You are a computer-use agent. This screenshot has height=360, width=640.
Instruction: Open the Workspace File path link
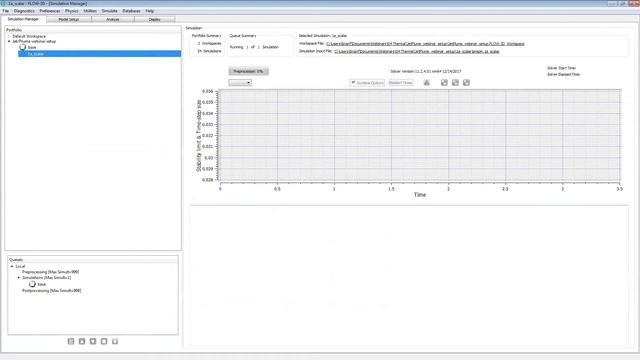[425, 44]
